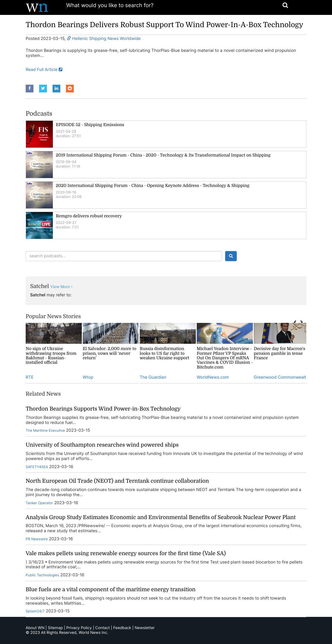Open Hellenic Shipping News Worldwide source link
Screen dimensions: 332x644
106,38
